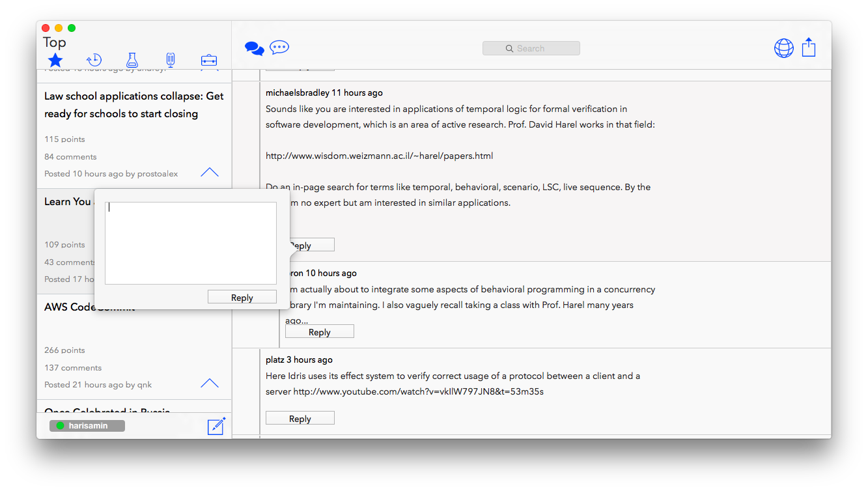Upvote the story posted by qnk
The image size is (868, 491).
[x=210, y=384]
